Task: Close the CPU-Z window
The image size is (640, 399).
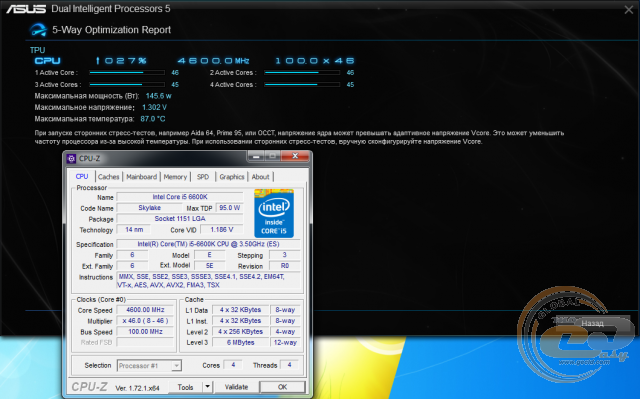Action: tap(295, 156)
